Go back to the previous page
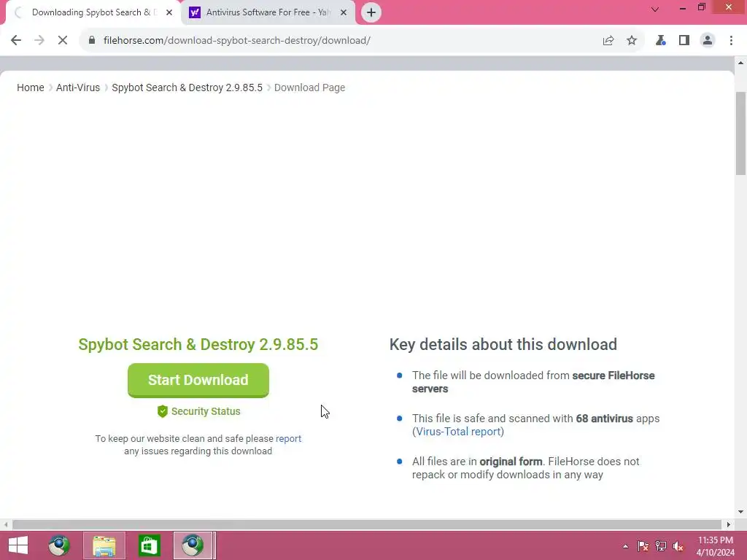Viewport: 747px width, 560px height. [x=16, y=41]
